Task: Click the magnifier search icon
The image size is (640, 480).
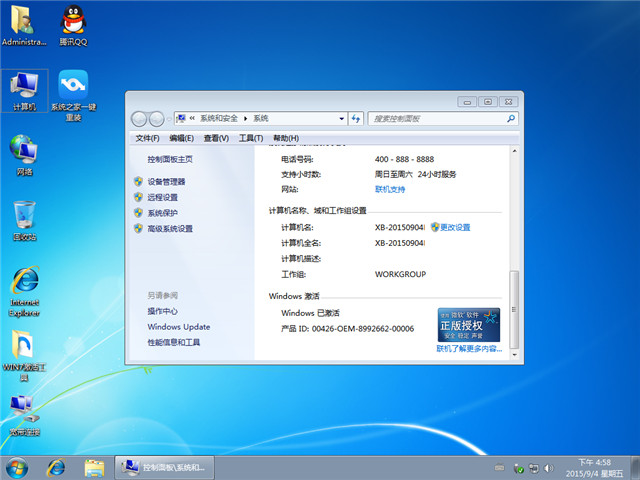Action: [511, 119]
